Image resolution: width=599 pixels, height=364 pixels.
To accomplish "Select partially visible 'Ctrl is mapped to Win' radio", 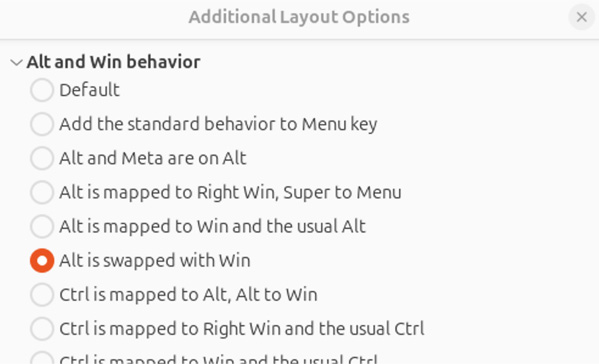I will pos(42,358).
